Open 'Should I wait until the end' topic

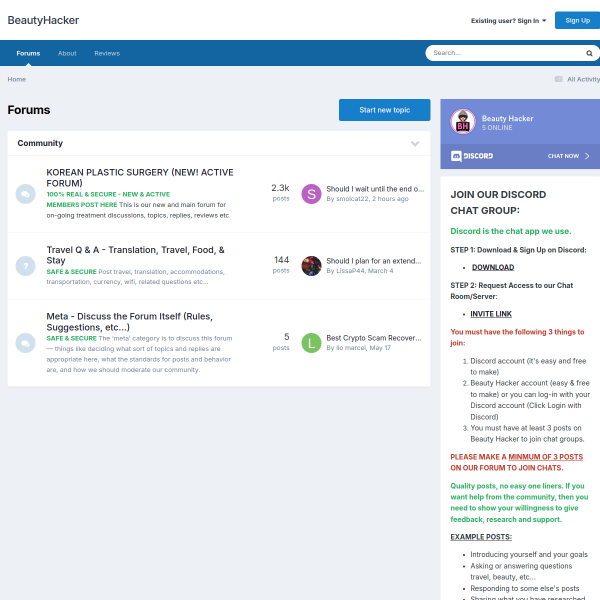coord(375,189)
